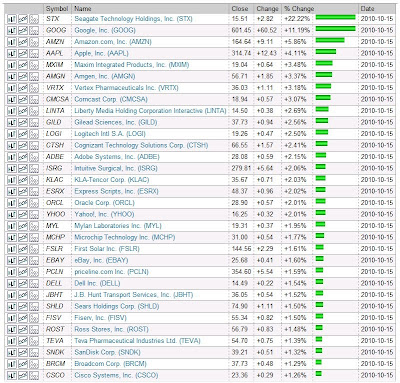Open Seagate Technology Holdings, Inc. (STX) link
This screenshot has width=400, height=383.
pyautogui.click(x=133, y=19)
